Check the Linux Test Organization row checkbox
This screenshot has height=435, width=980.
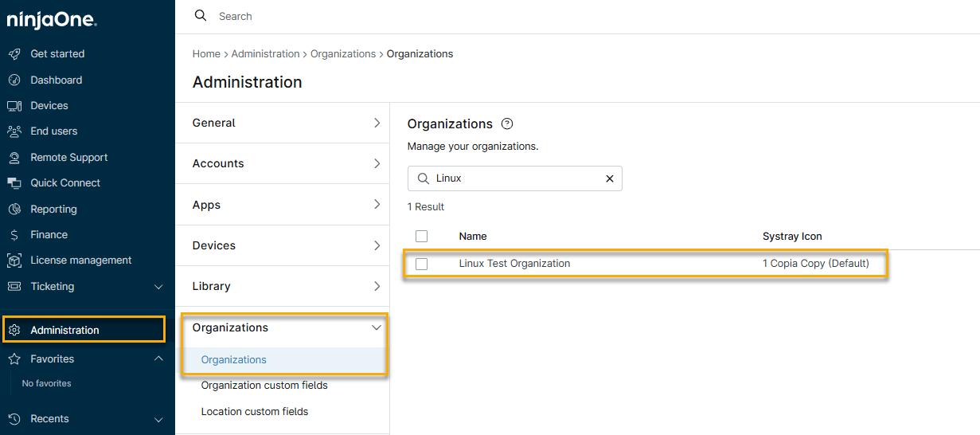coord(422,264)
